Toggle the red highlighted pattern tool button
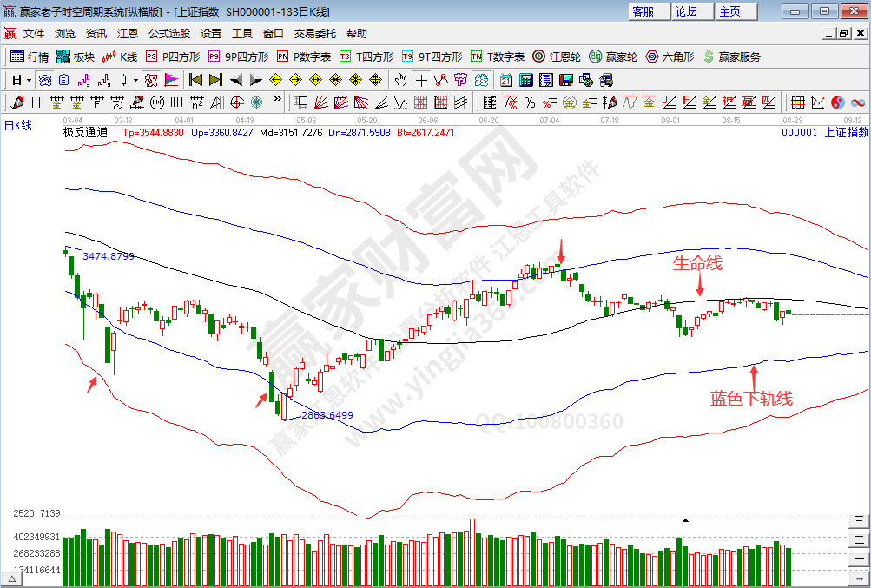This screenshot has width=871, height=588. [151, 80]
